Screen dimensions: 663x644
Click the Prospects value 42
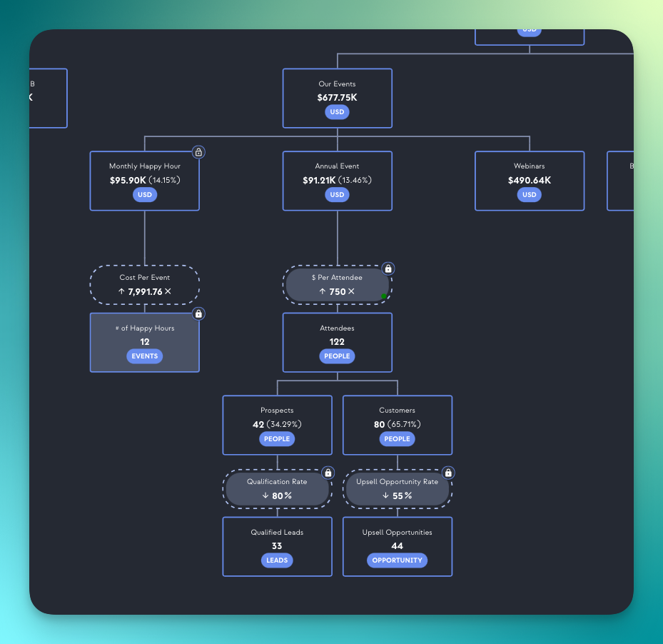click(x=258, y=424)
